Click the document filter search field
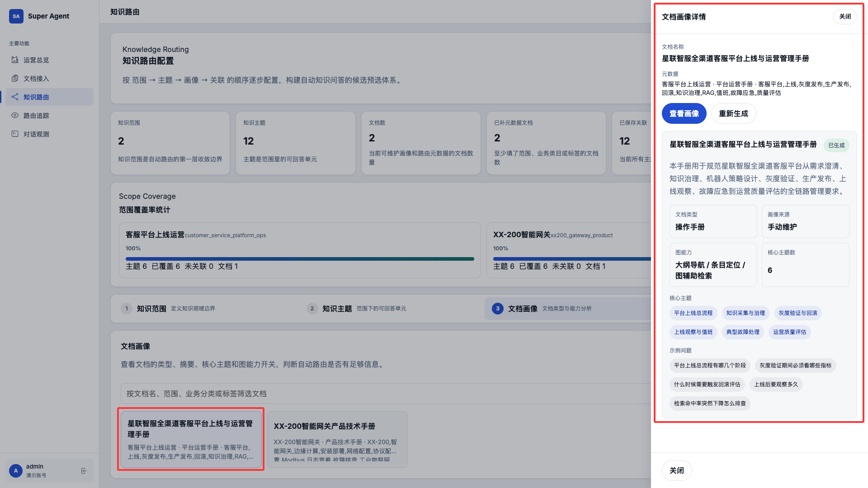This screenshot has width=868, height=488. [384, 394]
